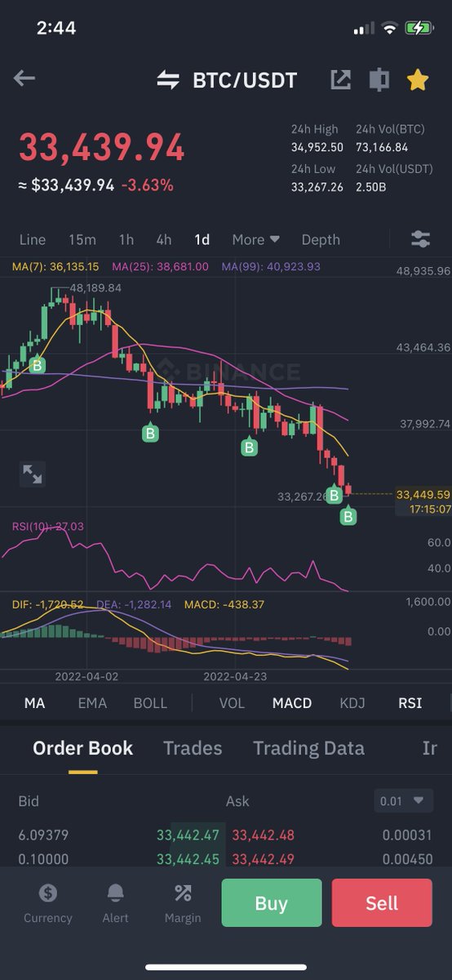Tap the red Sell button
This screenshot has width=452, height=980.
pyautogui.click(x=382, y=902)
